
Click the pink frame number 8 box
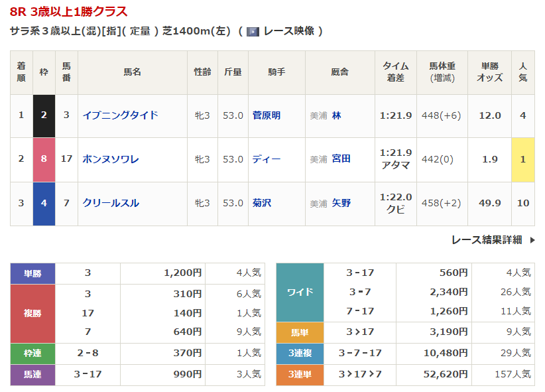(x=44, y=159)
